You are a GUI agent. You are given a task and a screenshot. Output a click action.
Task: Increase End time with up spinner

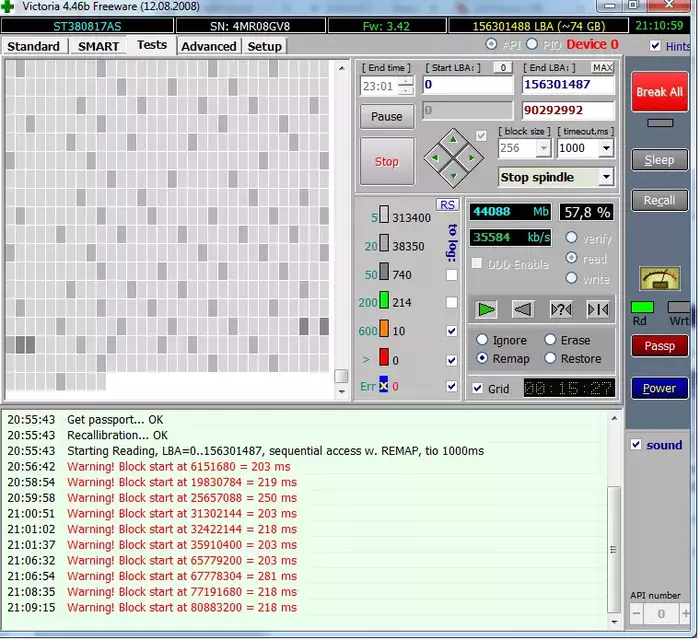pos(405,81)
